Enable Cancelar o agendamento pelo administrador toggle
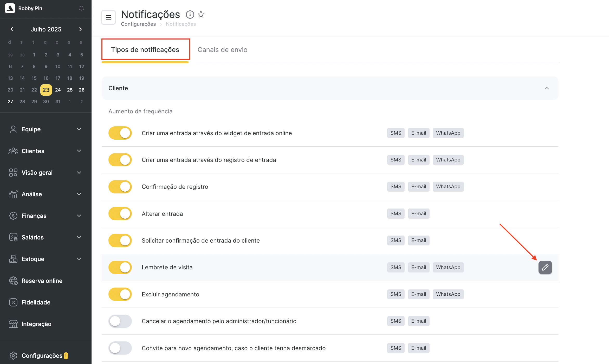Screen dimensions: 609x364 (x=120, y=321)
